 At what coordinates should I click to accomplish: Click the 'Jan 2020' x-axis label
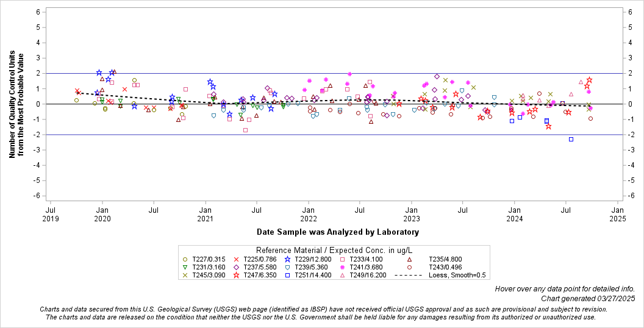[102, 215]
